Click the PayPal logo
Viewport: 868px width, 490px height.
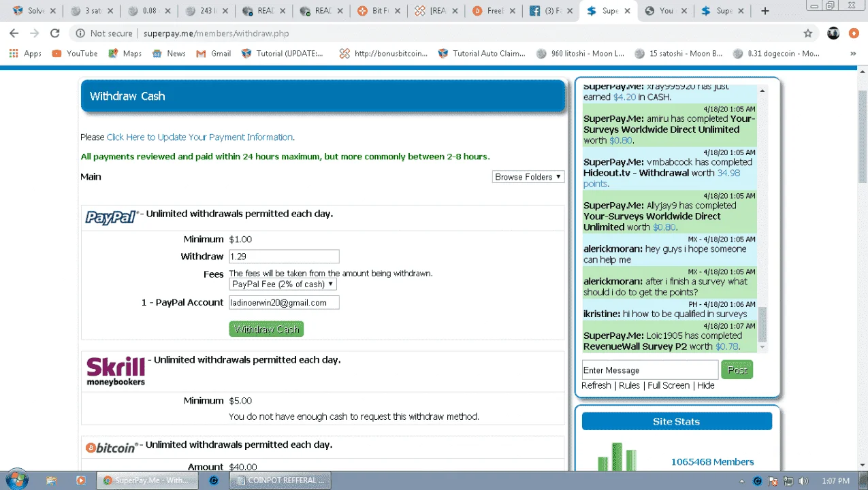pos(112,217)
